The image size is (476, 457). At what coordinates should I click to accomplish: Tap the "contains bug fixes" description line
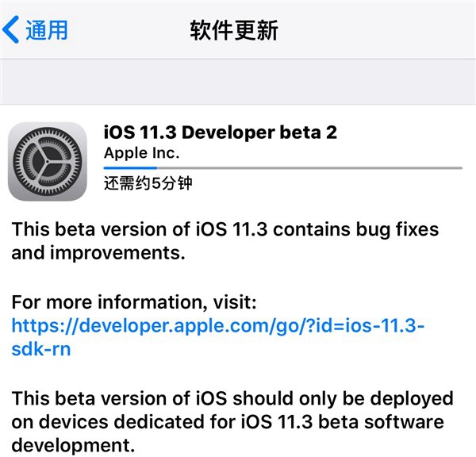(x=225, y=230)
